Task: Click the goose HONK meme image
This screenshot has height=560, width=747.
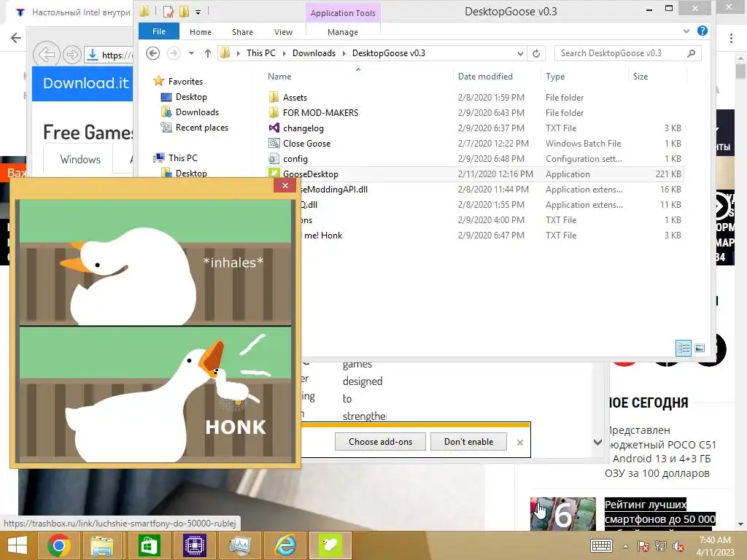Action: (x=155, y=331)
